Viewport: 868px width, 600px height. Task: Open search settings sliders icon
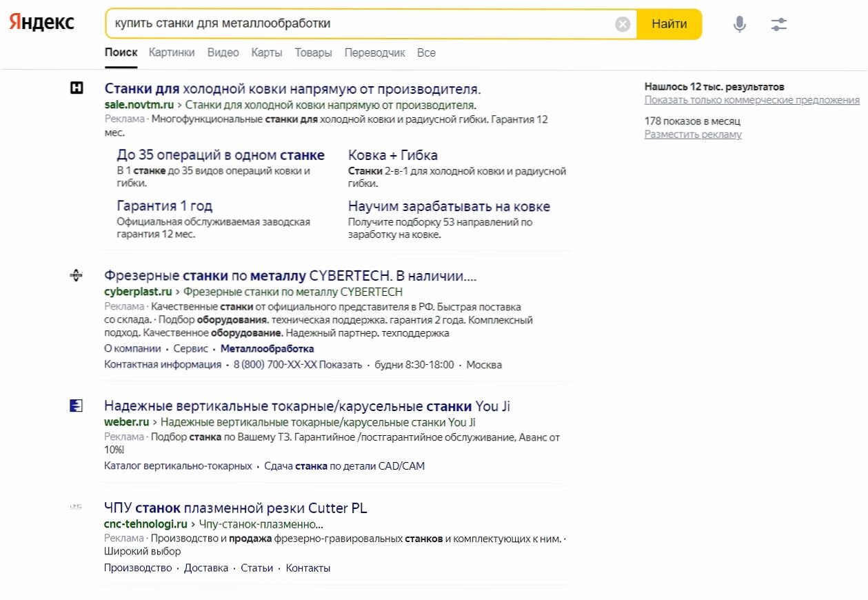(x=779, y=25)
